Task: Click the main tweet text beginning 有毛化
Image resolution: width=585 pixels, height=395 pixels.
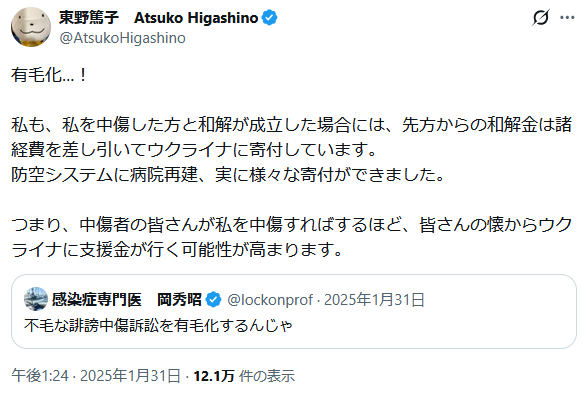Action: click(x=49, y=75)
